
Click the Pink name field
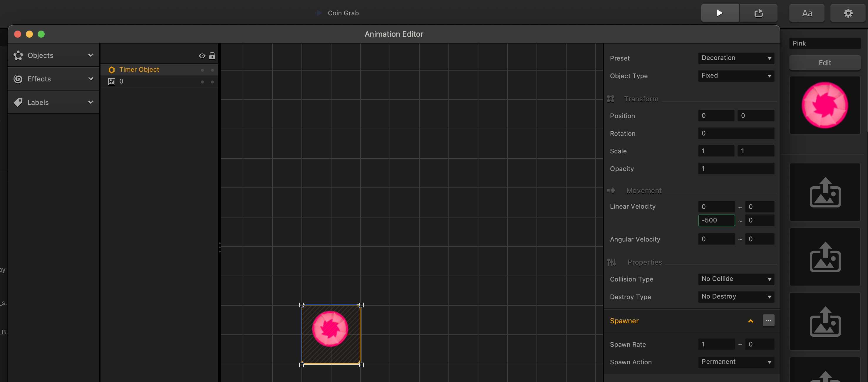coord(825,43)
